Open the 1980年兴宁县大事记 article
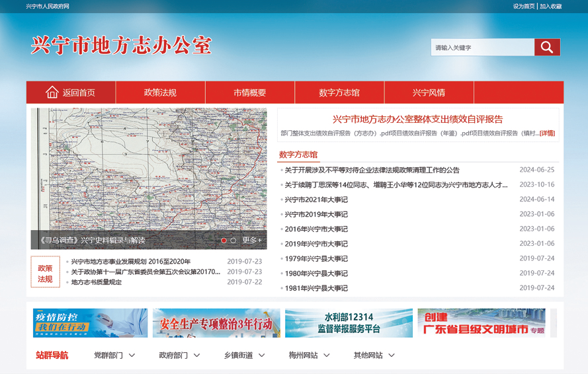This screenshot has width=588, height=374. tap(316, 274)
